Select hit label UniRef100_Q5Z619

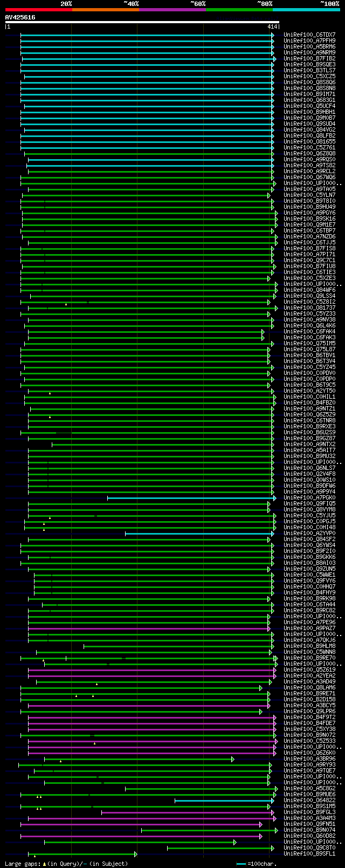pyautogui.click(x=309, y=669)
